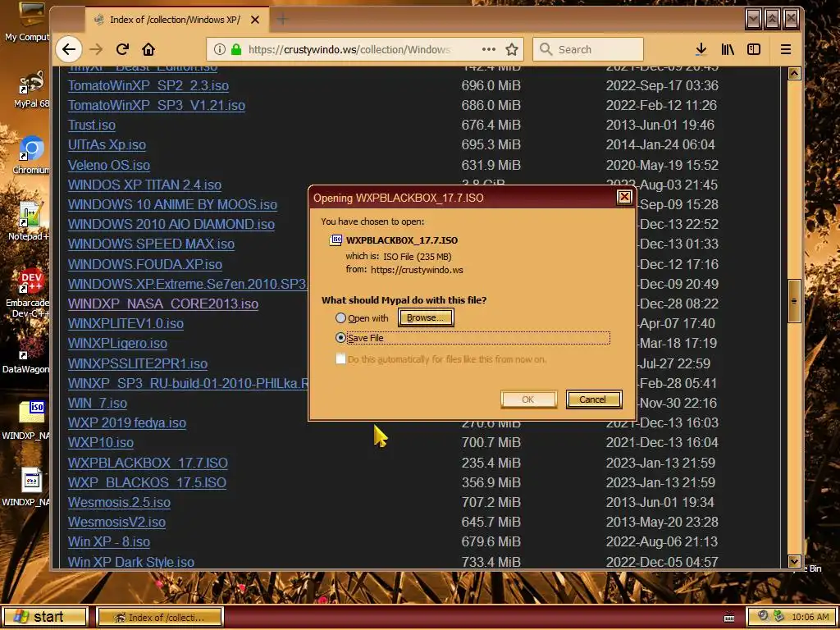The width and height of the screenshot is (840, 630).
Task: Open WesmosisV2.iso link
Action: pos(116,522)
